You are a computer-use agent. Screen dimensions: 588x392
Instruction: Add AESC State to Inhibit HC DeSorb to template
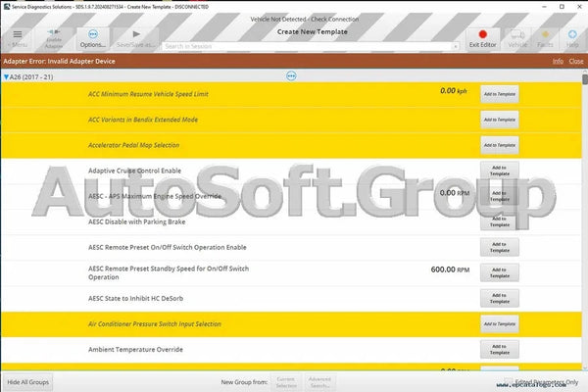tap(500, 298)
